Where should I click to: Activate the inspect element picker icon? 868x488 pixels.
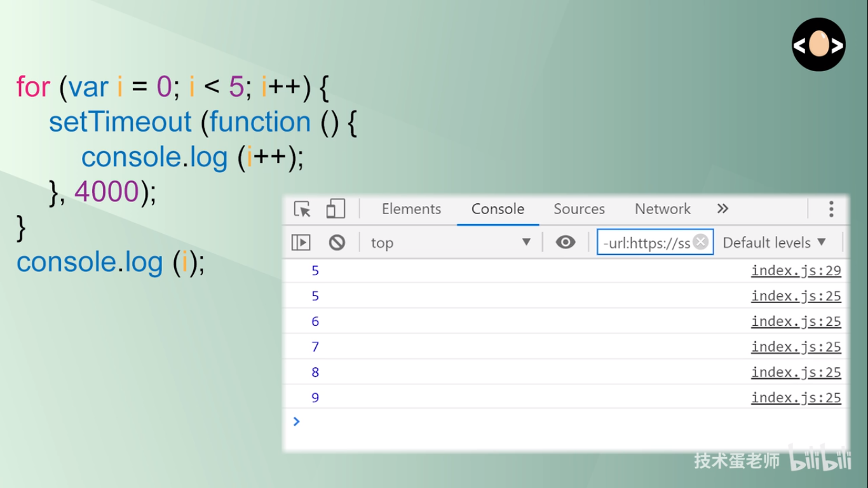(x=302, y=209)
